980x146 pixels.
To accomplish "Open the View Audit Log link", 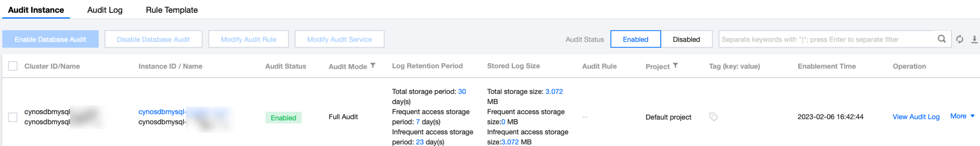I will 916,117.
